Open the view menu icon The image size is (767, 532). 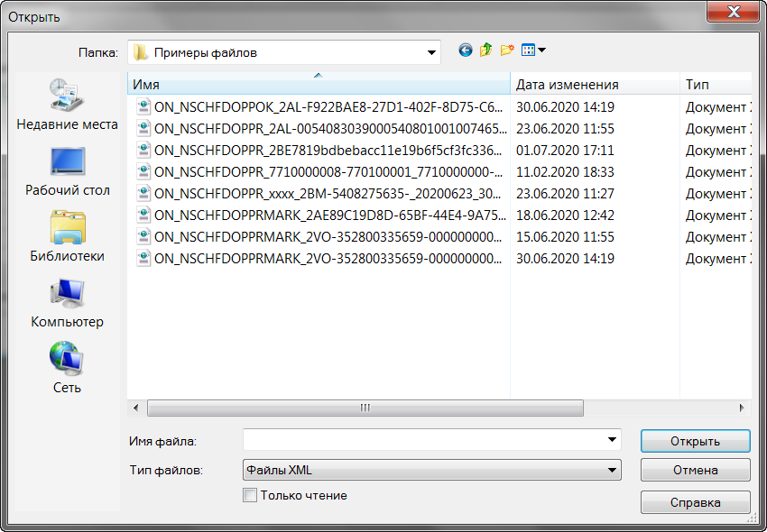pos(533,50)
